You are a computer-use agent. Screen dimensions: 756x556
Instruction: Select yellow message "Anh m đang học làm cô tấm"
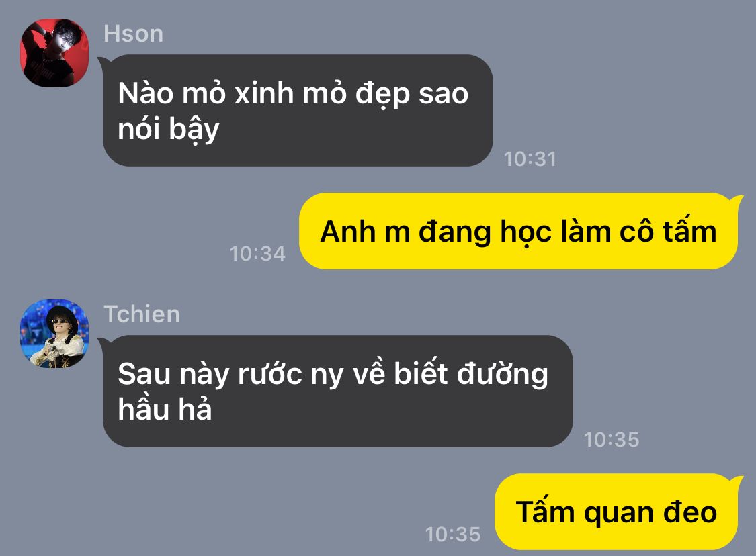click(521, 231)
